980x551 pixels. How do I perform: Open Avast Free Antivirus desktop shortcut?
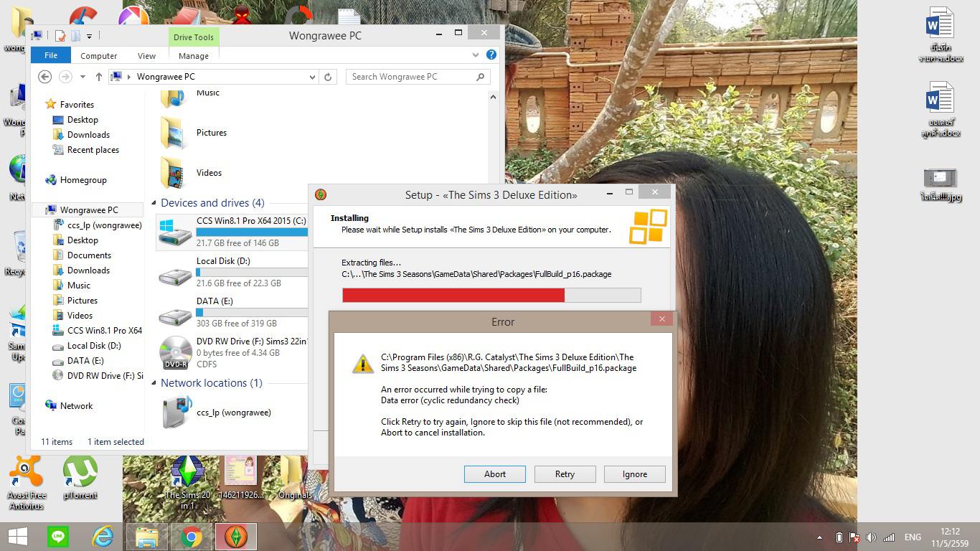click(27, 483)
